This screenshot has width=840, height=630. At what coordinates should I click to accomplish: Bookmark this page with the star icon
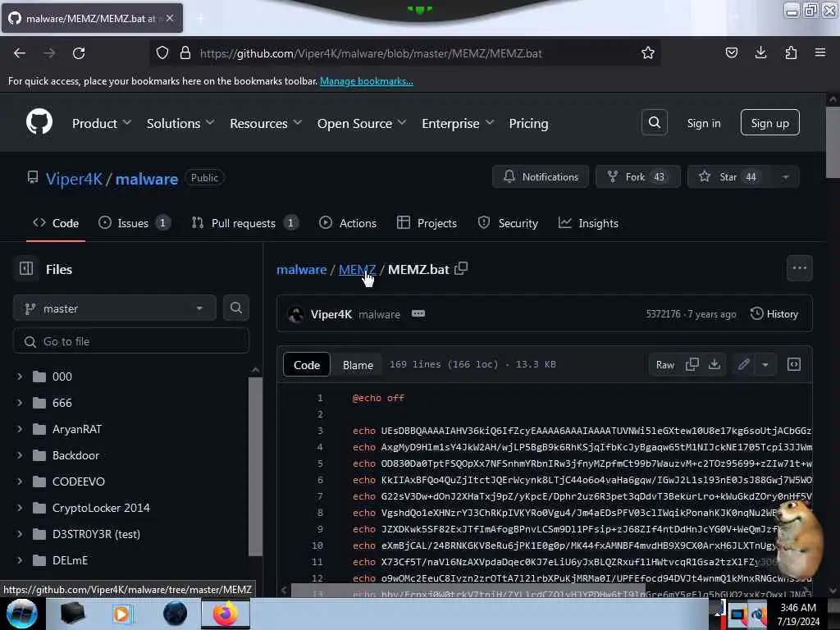648,53
